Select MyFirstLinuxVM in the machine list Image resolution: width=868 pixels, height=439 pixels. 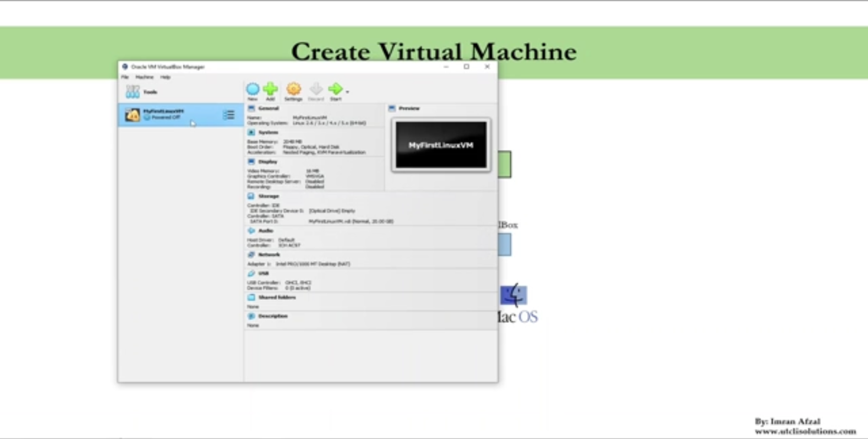coord(181,115)
